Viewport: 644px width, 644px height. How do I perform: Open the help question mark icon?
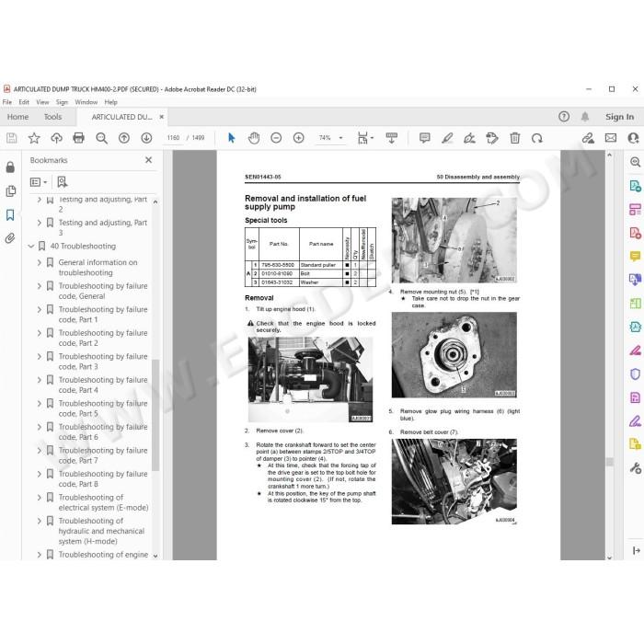[564, 117]
